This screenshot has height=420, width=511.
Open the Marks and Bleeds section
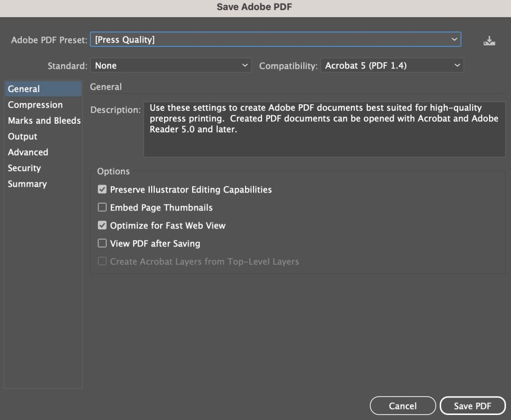tap(44, 121)
